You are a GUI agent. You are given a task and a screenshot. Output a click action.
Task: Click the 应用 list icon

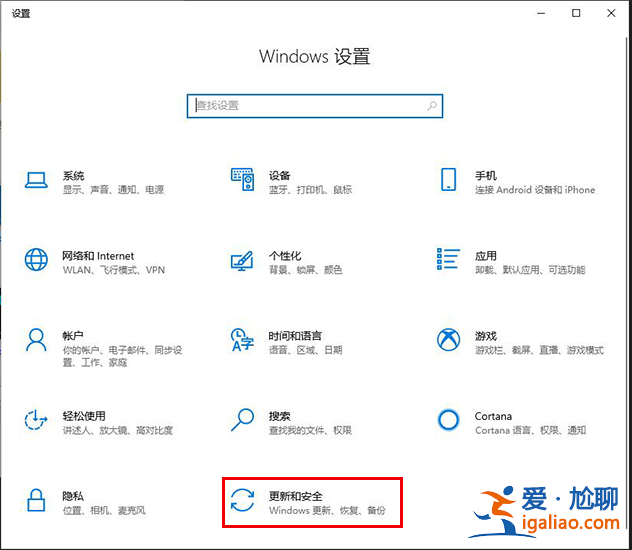(x=448, y=259)
